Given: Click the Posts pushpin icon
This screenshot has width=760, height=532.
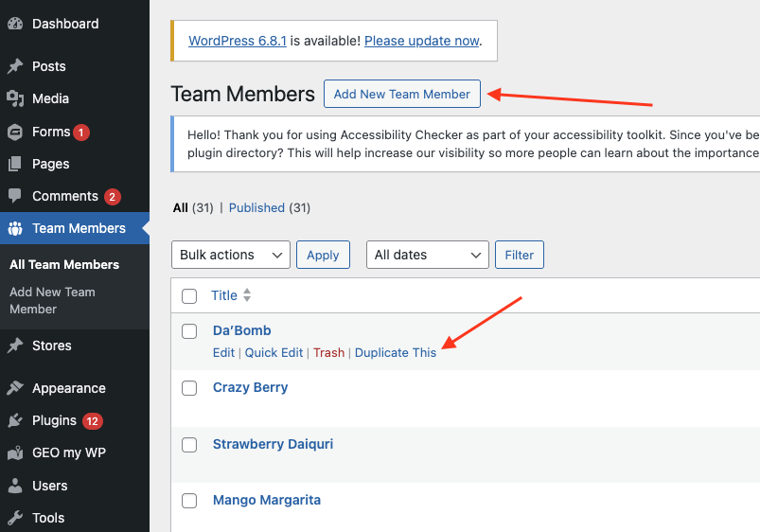Looking at the screenshot, I should click(x=15, y=66).
